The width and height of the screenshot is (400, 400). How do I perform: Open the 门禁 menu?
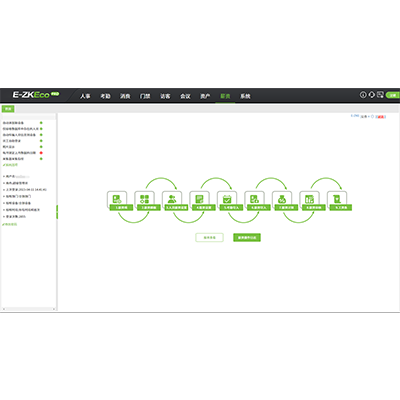click(145, 96)
